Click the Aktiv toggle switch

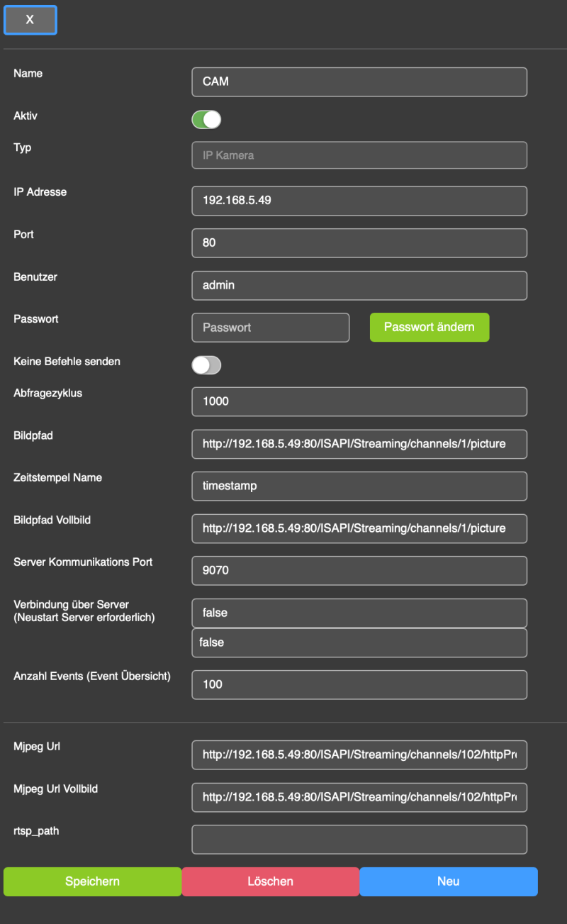[206, 119]
